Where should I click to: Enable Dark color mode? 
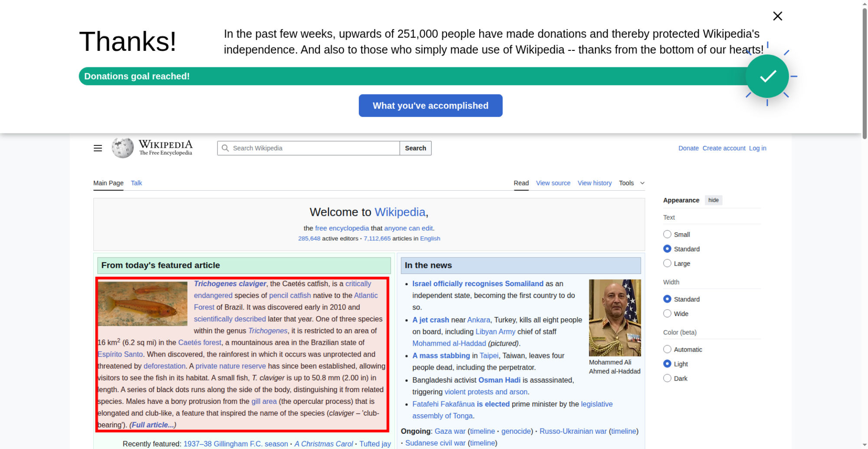point(667,378)
